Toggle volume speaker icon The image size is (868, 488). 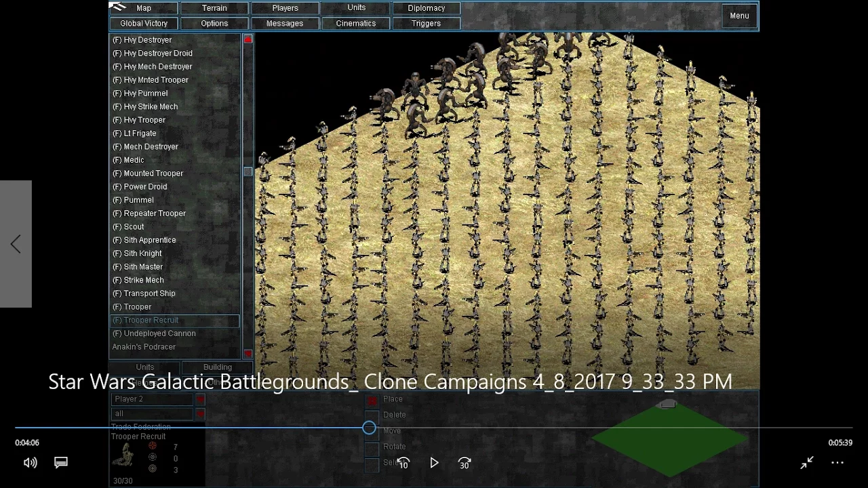[30, 462]
